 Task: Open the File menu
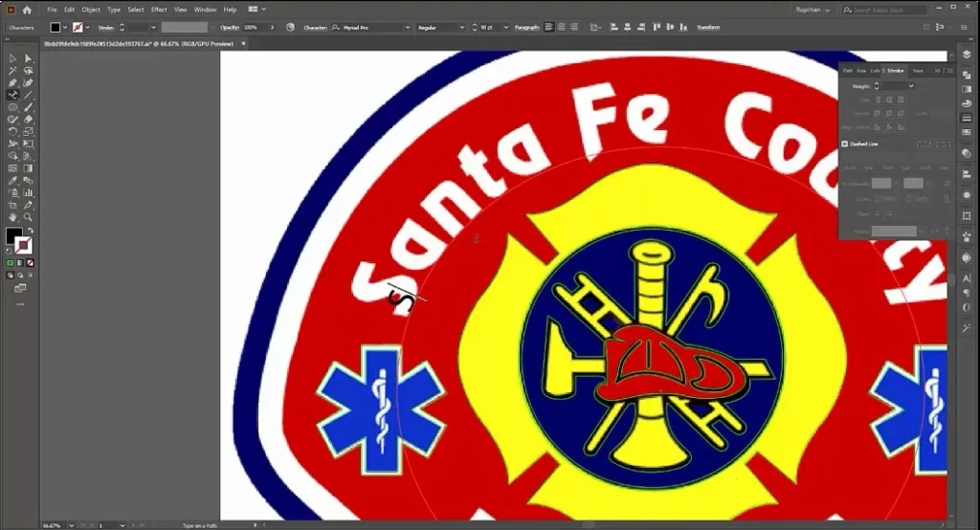coord(52,10)
